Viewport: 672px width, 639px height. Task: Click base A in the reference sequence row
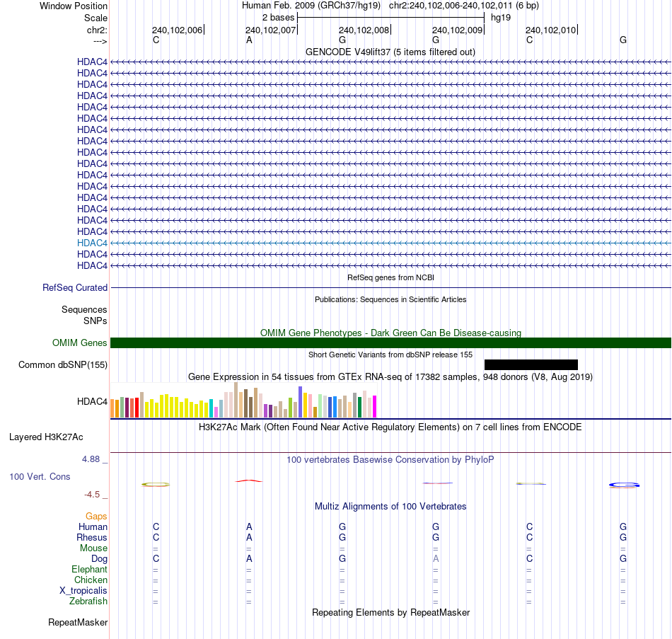pos(249,40)
